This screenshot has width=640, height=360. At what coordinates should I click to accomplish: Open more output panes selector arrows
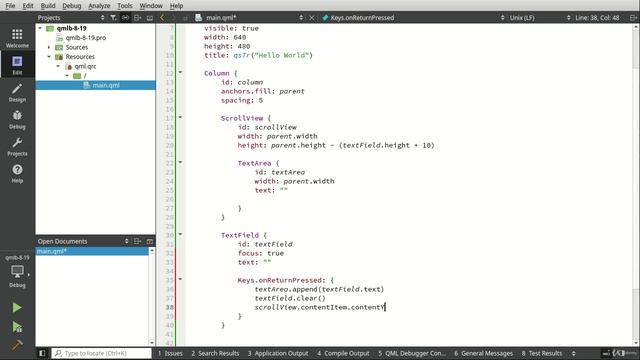click(573, 353)
